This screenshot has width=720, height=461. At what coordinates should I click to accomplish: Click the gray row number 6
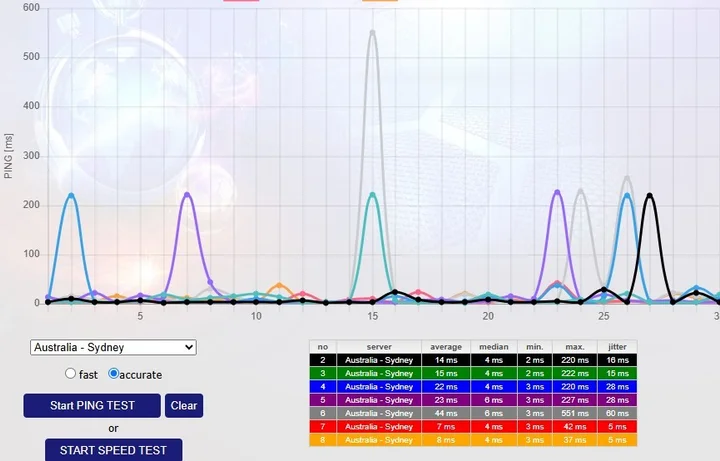[x=322, y=413]
